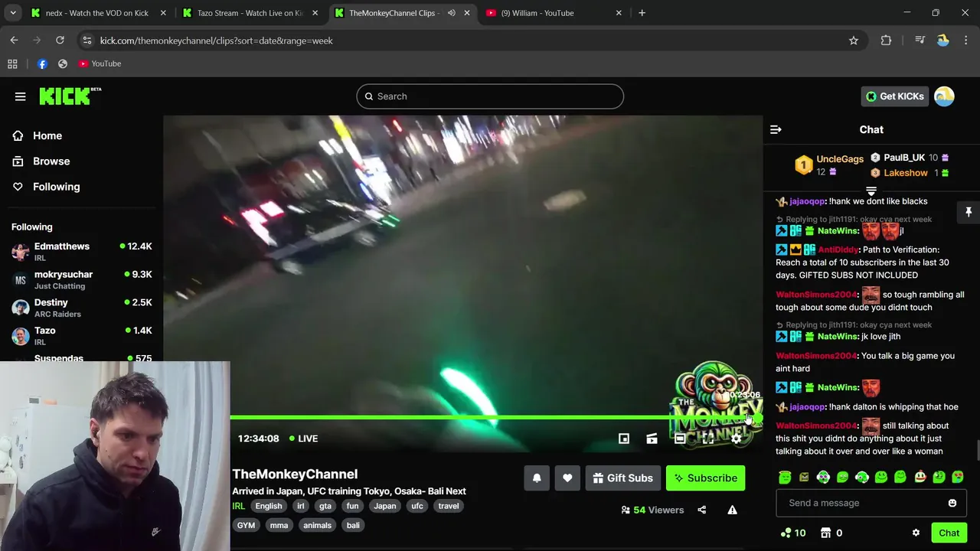Select the travel tag
This screenshot has height=551, width=980.
(449, 506)
